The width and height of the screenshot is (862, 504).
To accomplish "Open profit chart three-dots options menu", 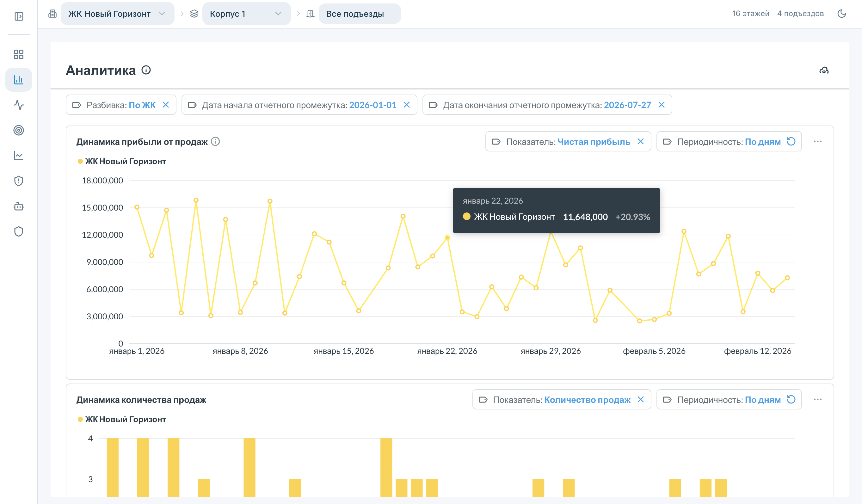I will tap(817, 142).
